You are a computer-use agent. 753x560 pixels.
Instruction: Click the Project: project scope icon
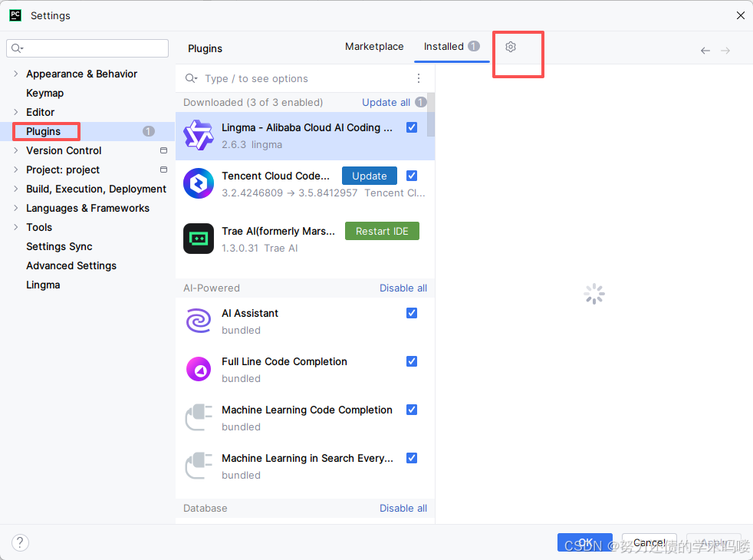[x=164, y=170]
